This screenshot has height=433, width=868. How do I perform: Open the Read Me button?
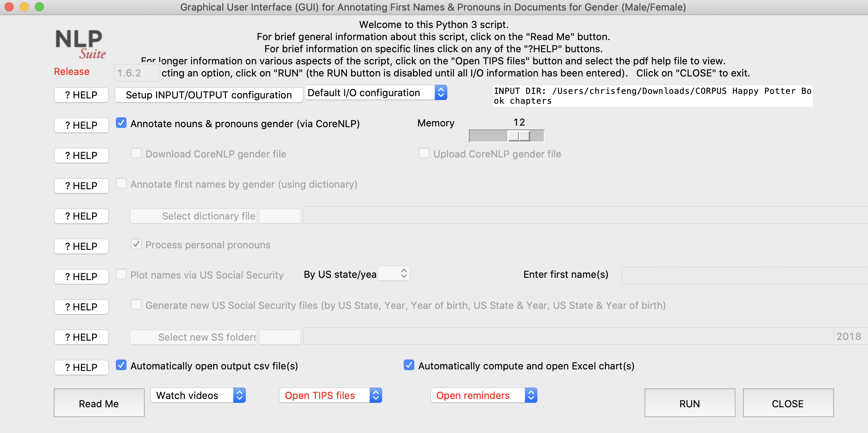tap(99, 403)
